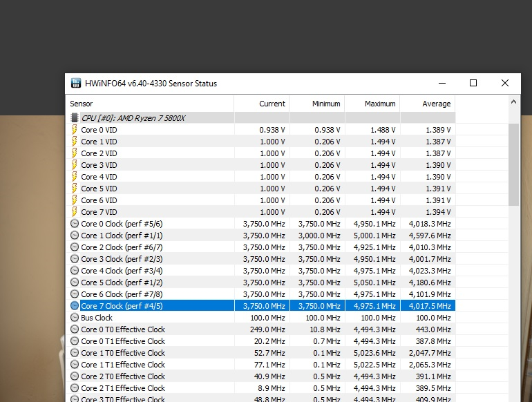
Task: Select Core 0 Clock (perf #5/6) row
Action: (260, 224)
